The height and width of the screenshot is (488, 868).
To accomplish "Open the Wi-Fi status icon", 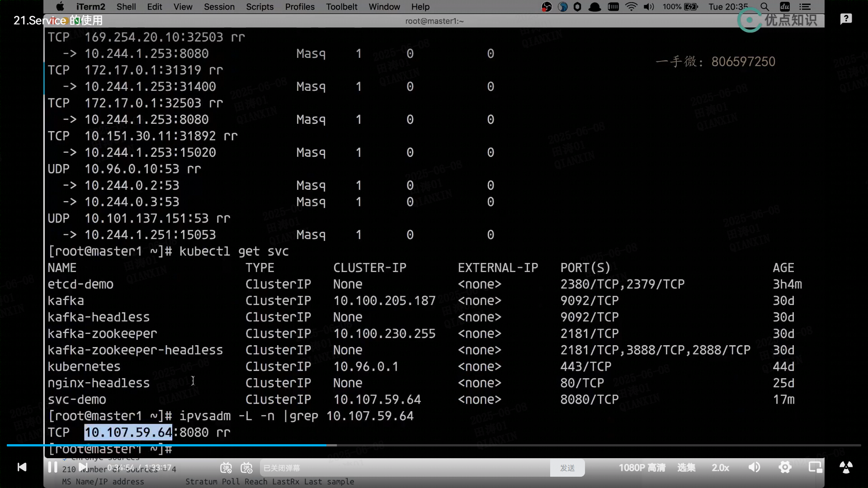I will tap(631, 7).
